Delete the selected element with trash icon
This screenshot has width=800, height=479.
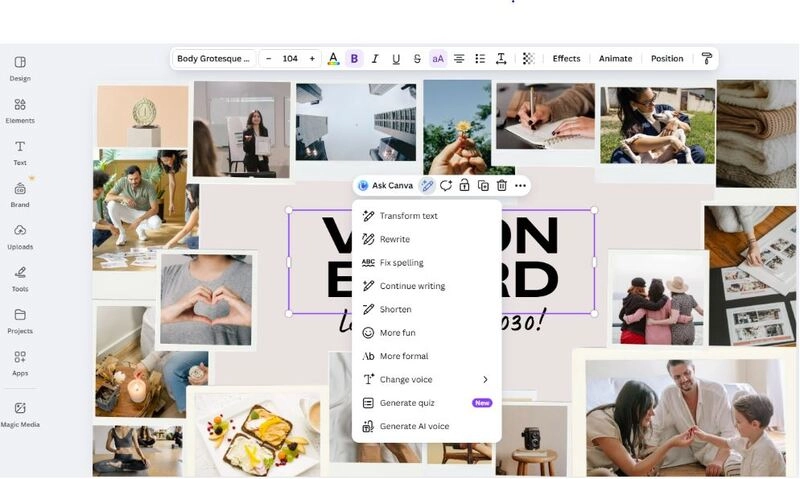(x=502, y=186)
